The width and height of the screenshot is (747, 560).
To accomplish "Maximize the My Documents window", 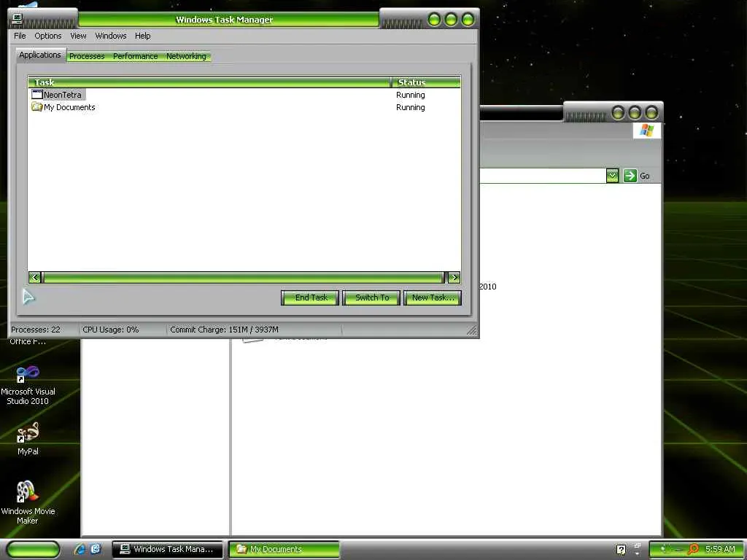I will 635,113.
